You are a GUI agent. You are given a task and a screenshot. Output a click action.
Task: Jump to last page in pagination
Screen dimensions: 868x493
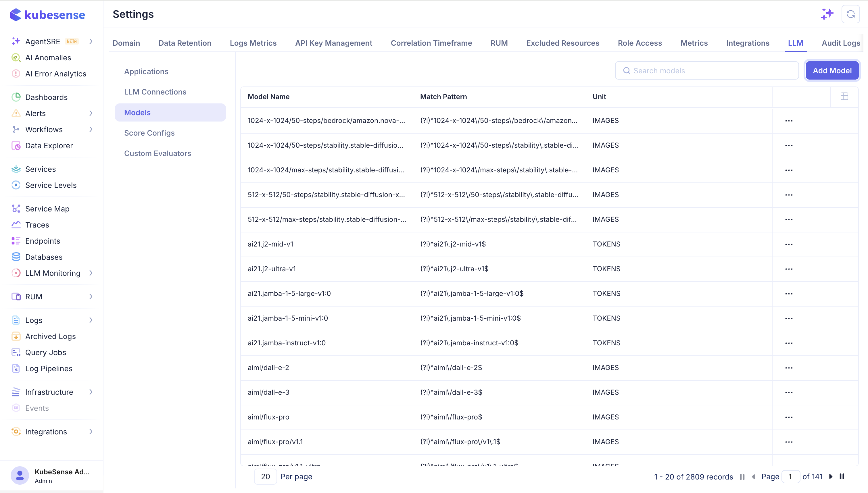[842, 476]
